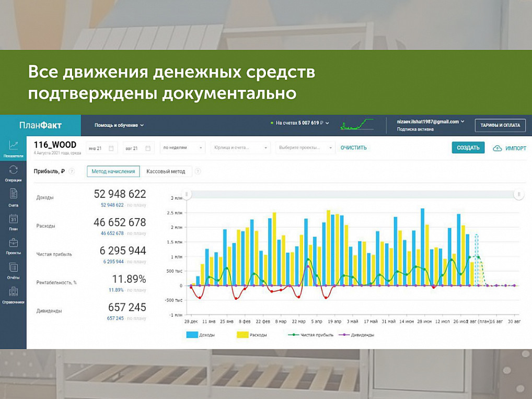The height and width of the screenshot is (399, 532).
Task: Click the chart range slider track
Action: click(352, 194)
